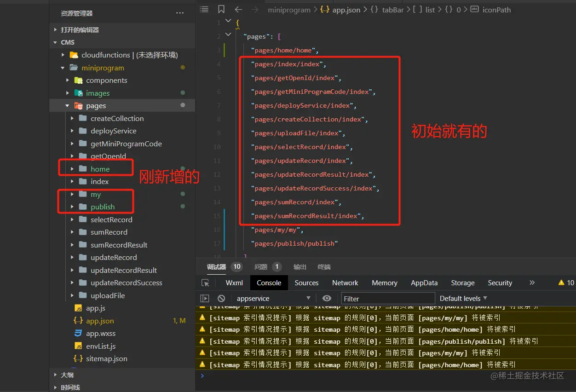576x392 pixels.
Task: Open the Storage devtools tab
Action: [x=463, y=282]
